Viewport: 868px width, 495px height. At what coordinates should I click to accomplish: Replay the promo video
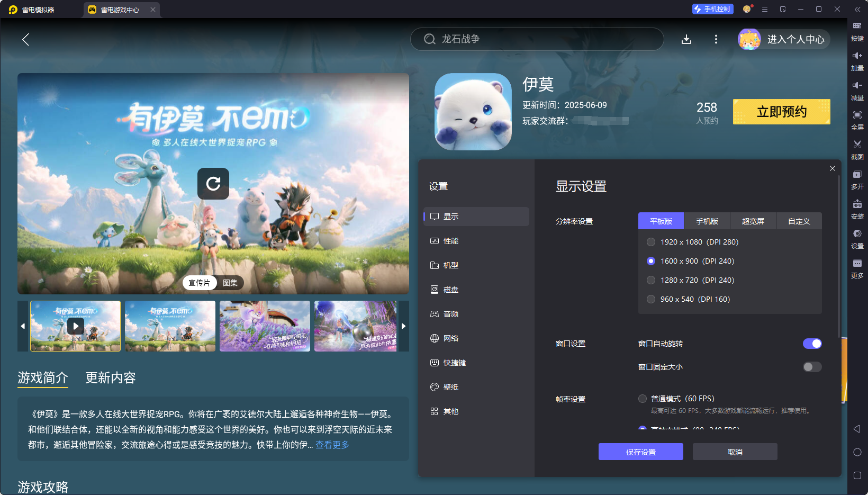tap(213, 184)
